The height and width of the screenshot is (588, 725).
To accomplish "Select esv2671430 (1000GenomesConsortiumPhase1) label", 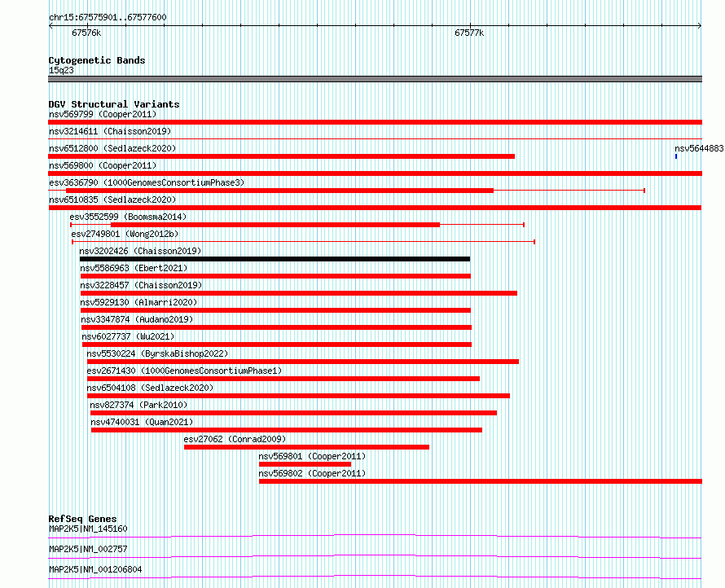I will pyautogui.click(x=184, y=371).
